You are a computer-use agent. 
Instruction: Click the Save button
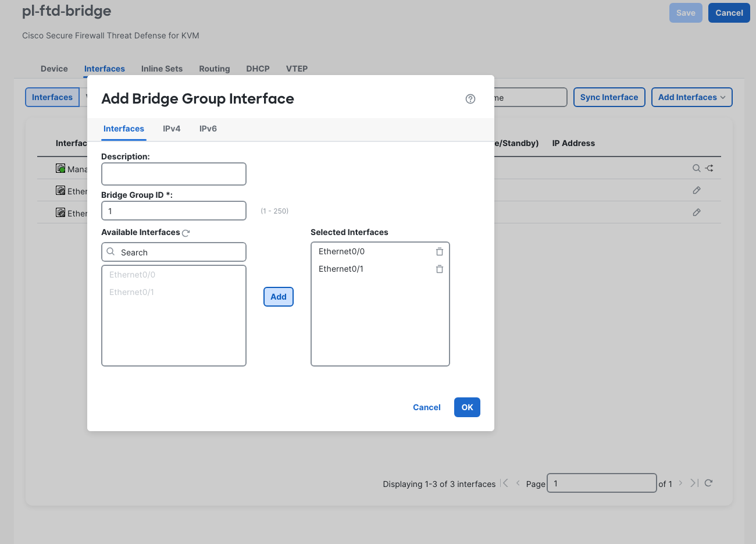pos(686,13)
